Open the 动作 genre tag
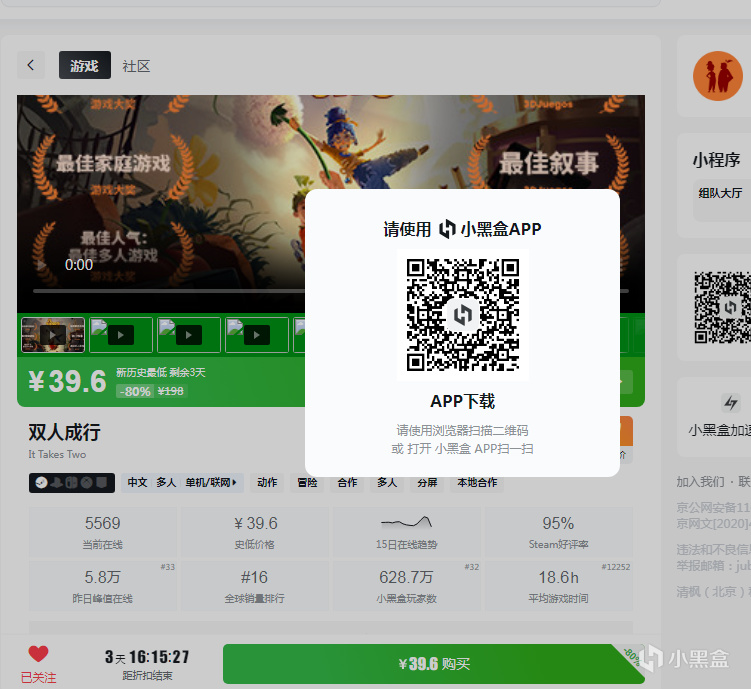This screenshot has height=689, width=751. click(x=267, y=483)
